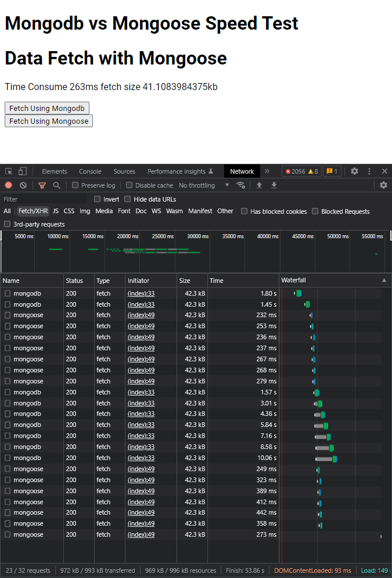Open the 2056 errors counter
This screenshot has width=392, height=578.
(302, 171)
